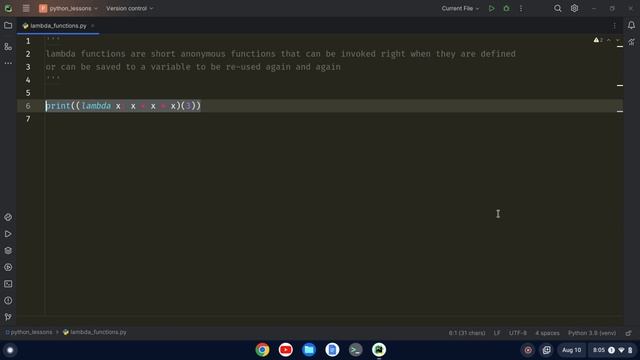The width and height of the screenshot is (640, 360).
Task: Open the main hamburger menu
Action: point(26,8)
